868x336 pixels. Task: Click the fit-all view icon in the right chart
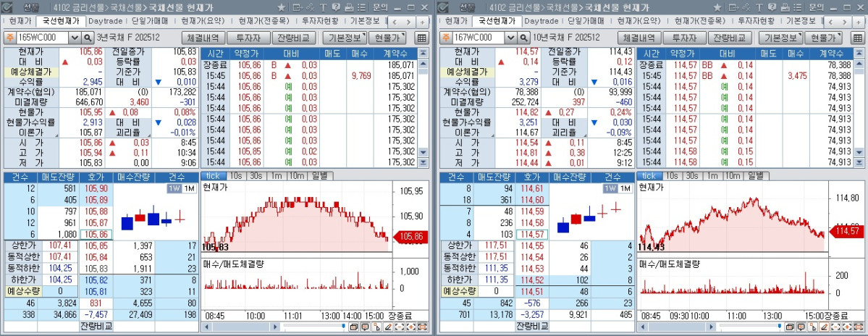pyautogui.click(x=859, y=327)
